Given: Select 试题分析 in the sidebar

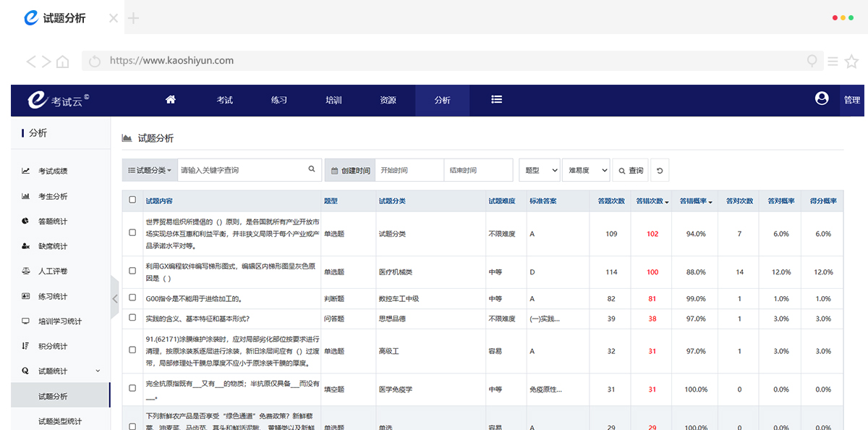Looking at the screenshot, I should [60, 396].
